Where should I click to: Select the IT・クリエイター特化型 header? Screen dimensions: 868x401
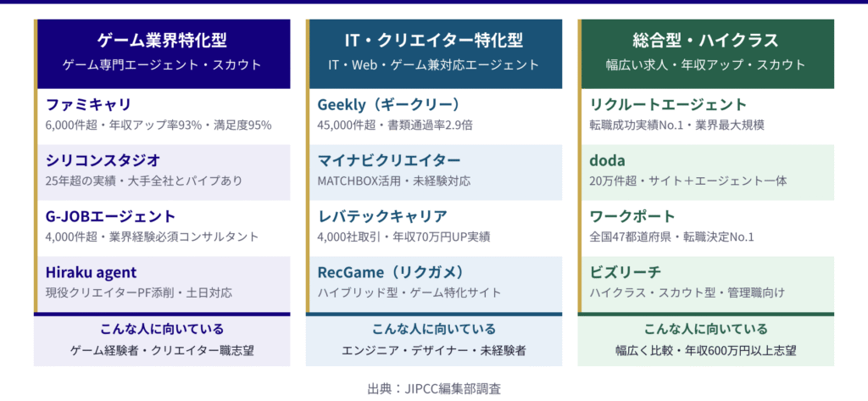(x=433, y=40)
